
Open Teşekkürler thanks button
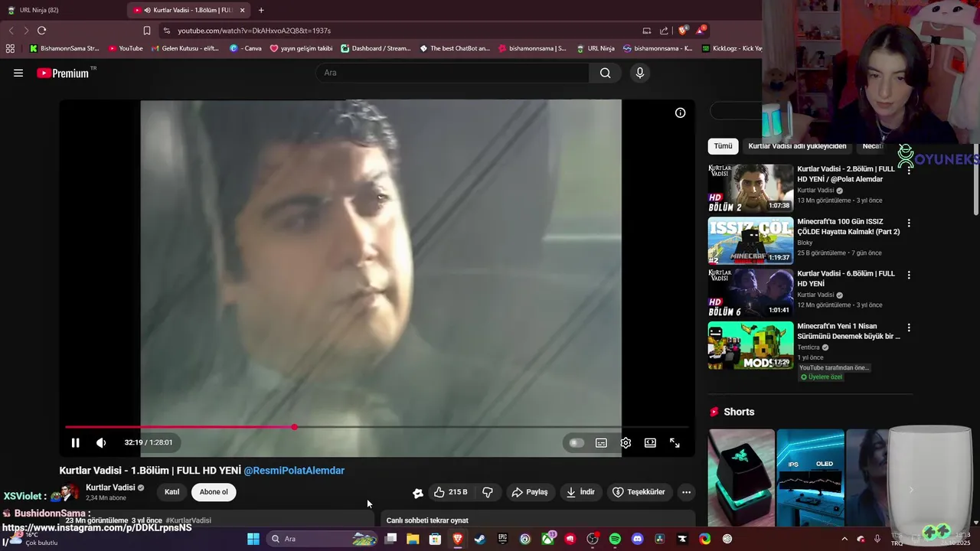(639, 492)
